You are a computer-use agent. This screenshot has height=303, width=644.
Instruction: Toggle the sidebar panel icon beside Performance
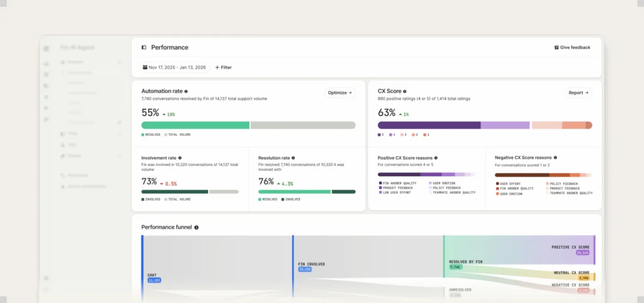pyautogui.click(x=144, y=47)
